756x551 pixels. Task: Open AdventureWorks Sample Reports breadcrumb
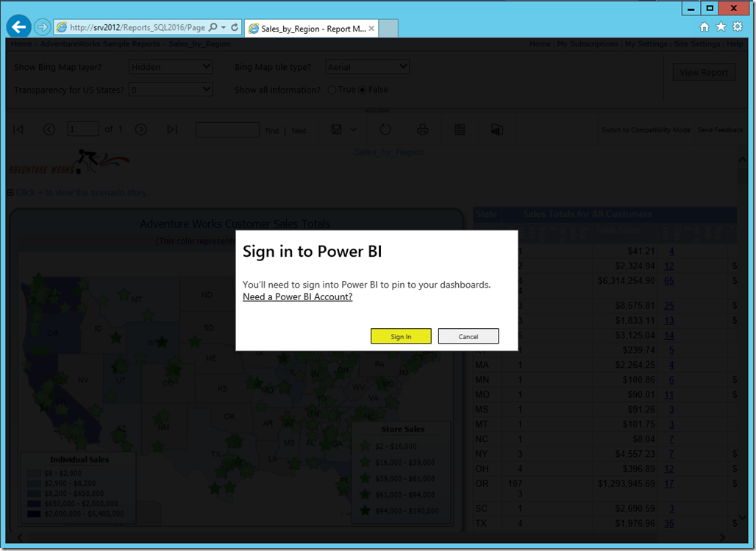coord(100,44)
